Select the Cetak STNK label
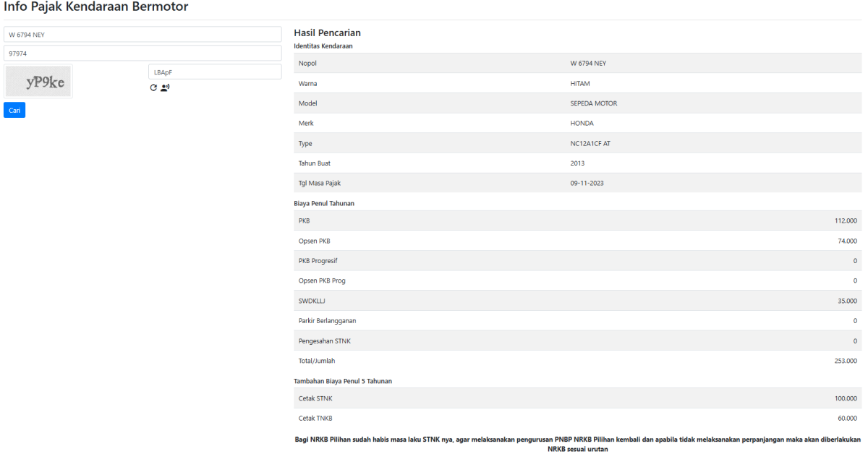The width and height of the screenshot is (868, 454). [315, 398]
